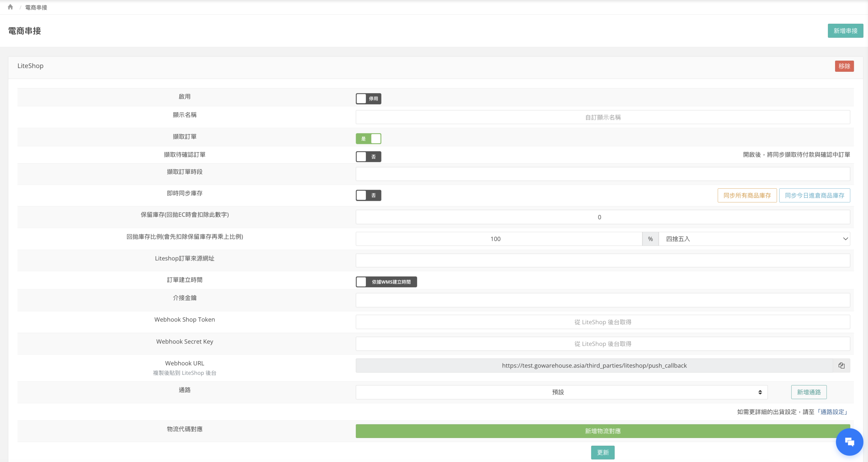Click the 電商串接 breadcrumb item
Viewport: 868px width, 462px height.
point(36,7)
